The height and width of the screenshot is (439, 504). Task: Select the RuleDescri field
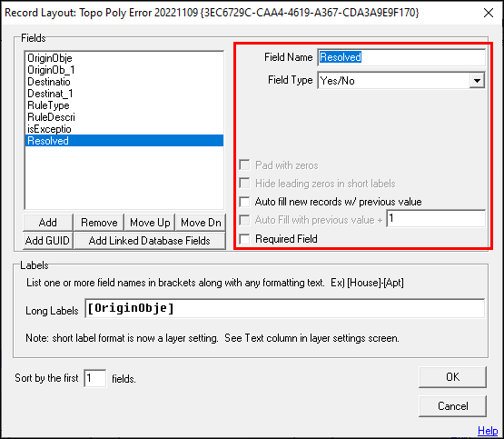124,117
